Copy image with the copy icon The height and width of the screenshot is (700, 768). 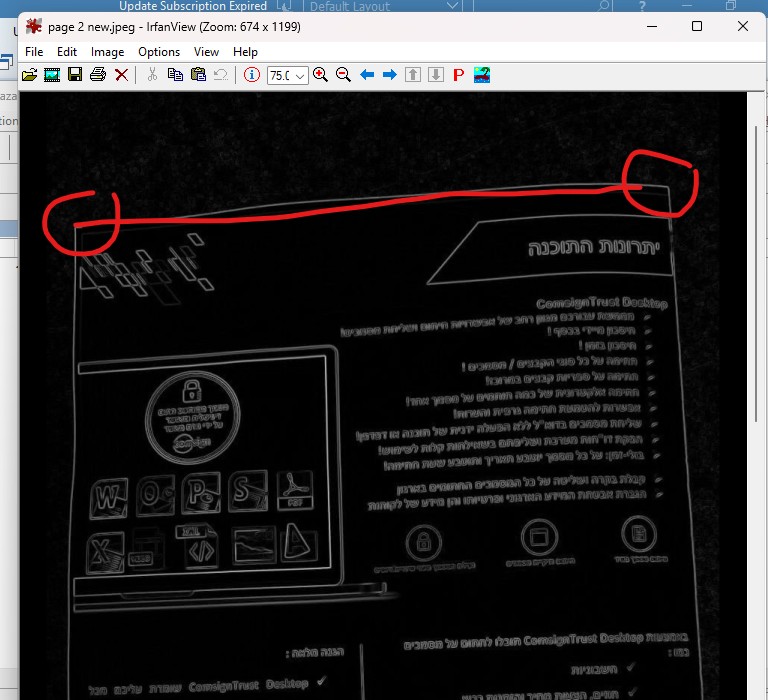(x=175, y=75)
